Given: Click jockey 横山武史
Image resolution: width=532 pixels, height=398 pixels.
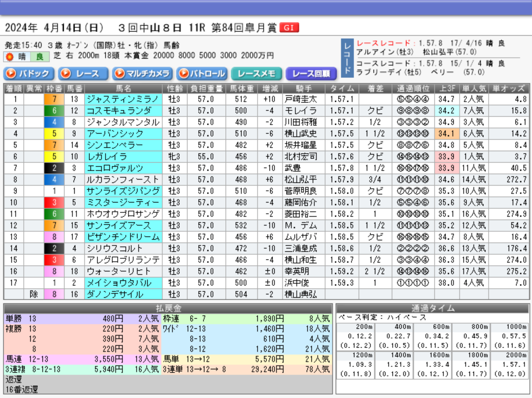Looking at the screenshot, I should 300,134.
